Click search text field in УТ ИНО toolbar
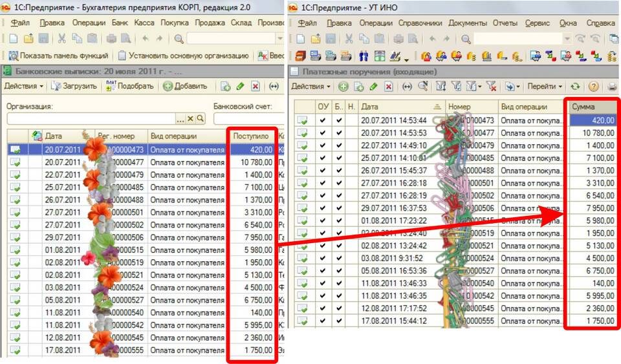 tap(517, 39)
